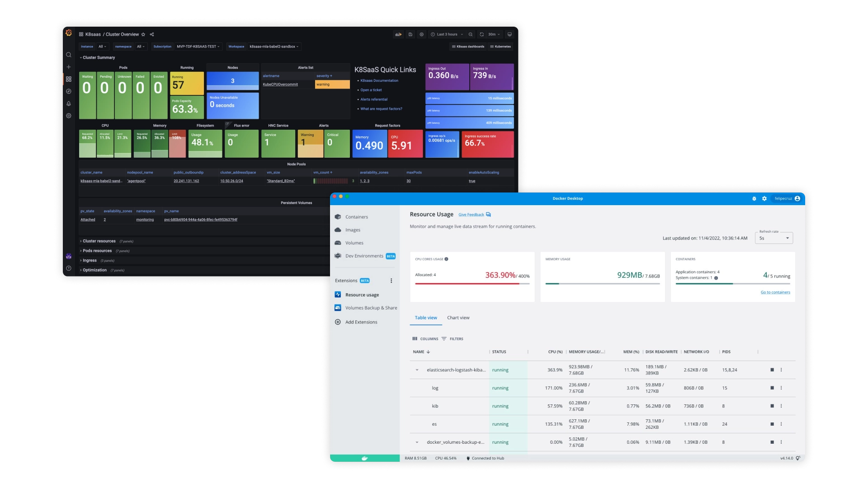Open the Extensions three-dot menu
This screenshot has height=488, width=868.
point(392,281)
